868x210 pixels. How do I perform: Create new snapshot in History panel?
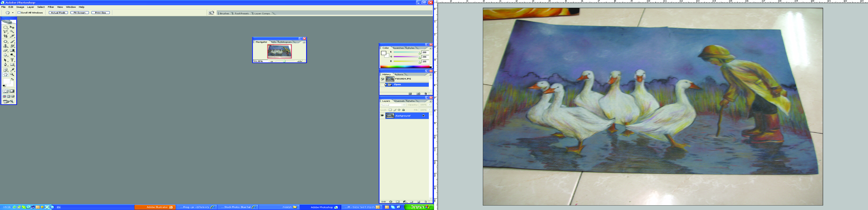[418, 94]
